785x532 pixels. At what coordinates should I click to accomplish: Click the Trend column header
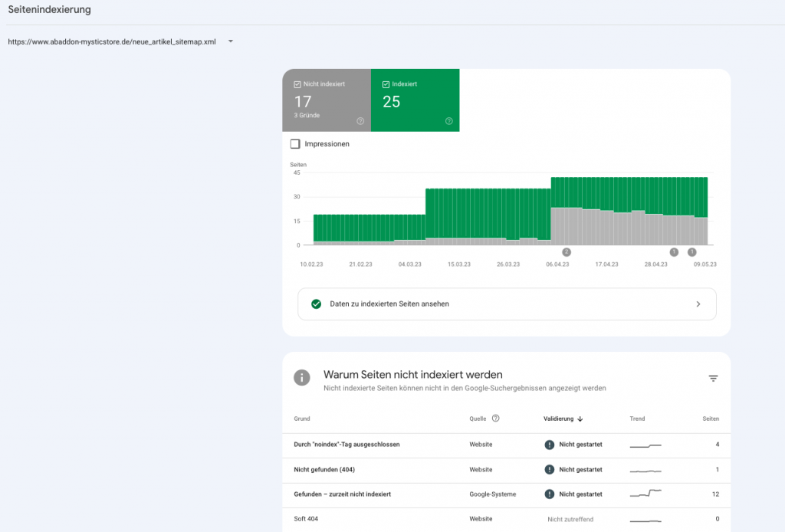[637, 419]
